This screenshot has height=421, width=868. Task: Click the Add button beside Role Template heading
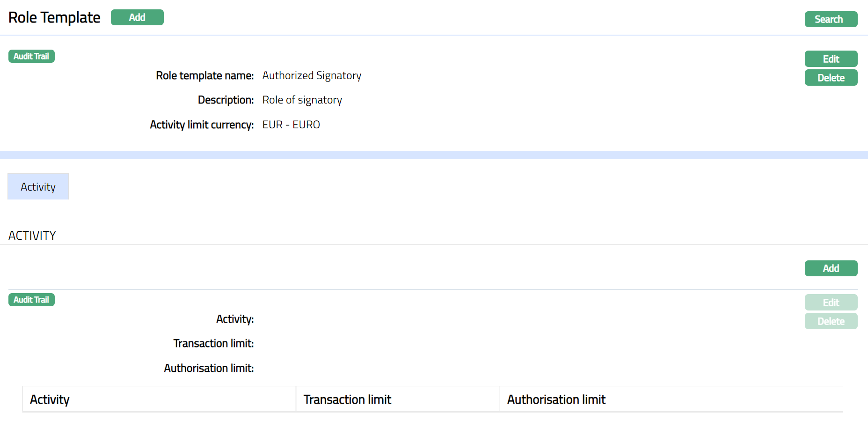pos(137,17)
